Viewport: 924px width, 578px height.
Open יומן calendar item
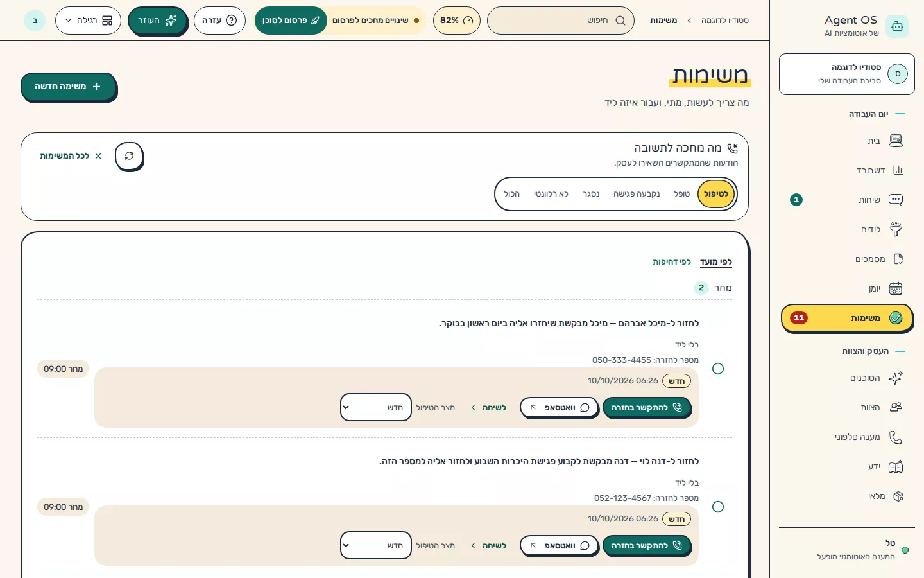(847, 288)
